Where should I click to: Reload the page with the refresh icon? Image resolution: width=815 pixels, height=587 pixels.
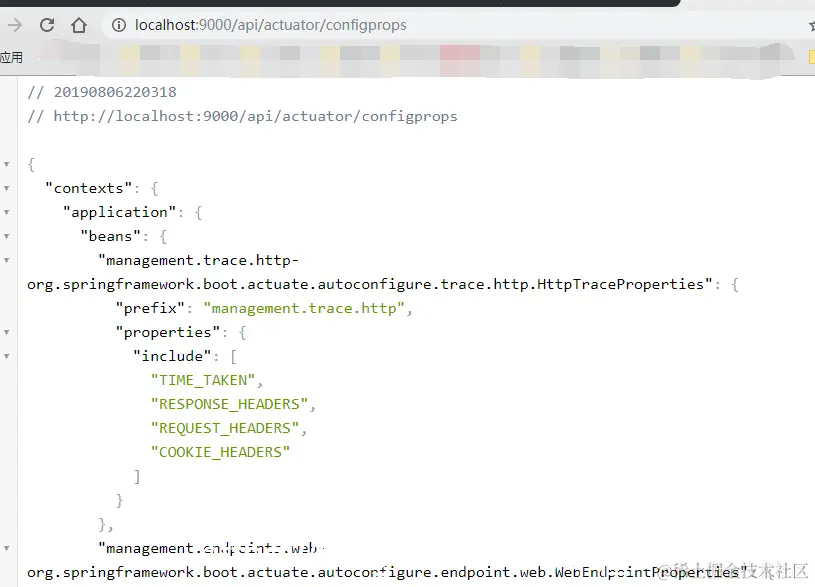click(47, 25)
